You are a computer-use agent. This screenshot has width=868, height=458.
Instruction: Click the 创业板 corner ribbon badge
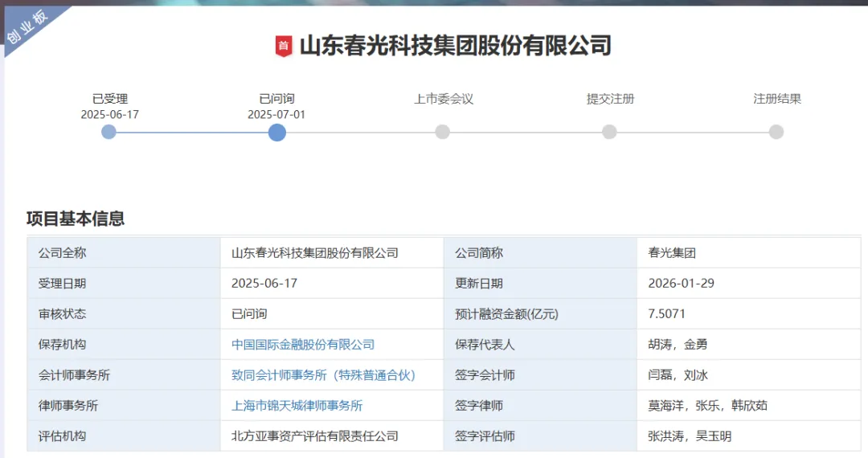pos(27,27)
